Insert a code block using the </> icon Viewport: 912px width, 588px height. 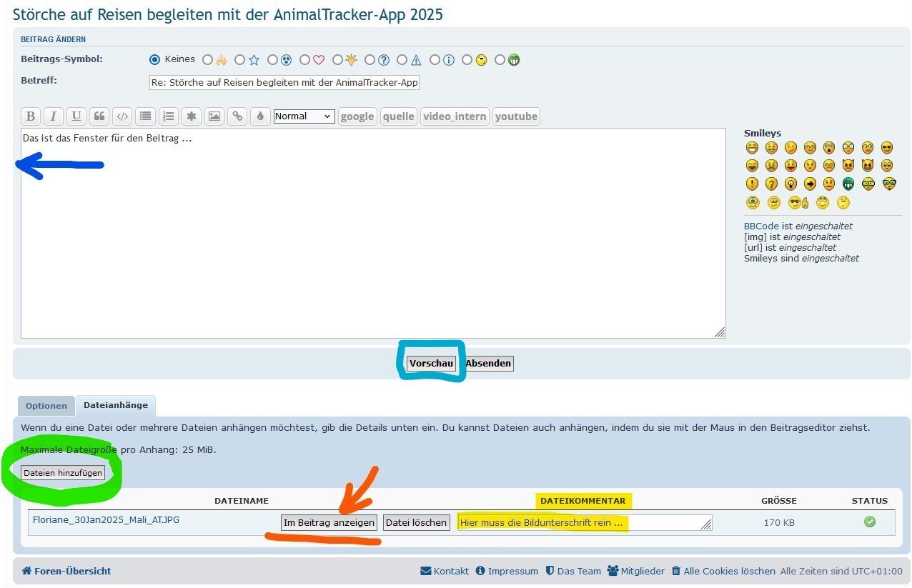click(122, 116)
